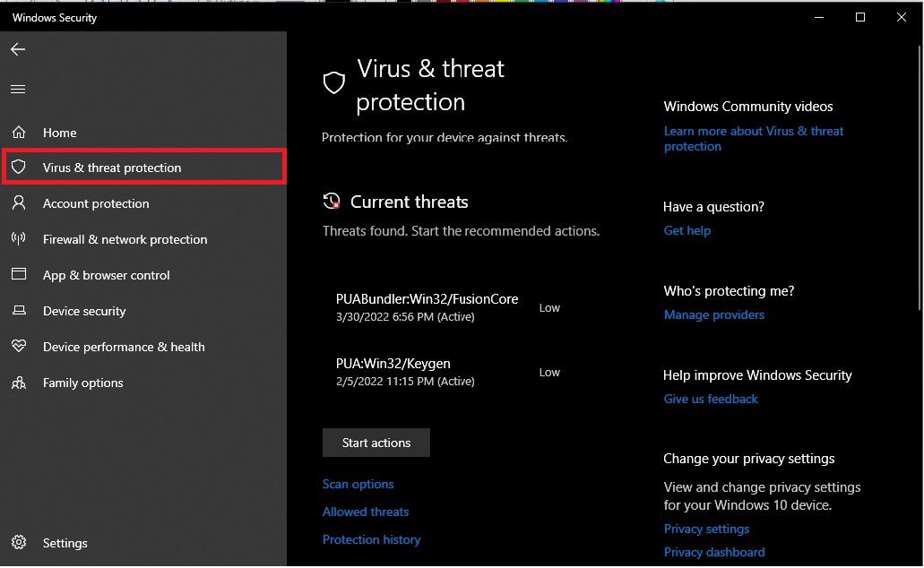Select Virus & threat protection in the sidebar

112,168
